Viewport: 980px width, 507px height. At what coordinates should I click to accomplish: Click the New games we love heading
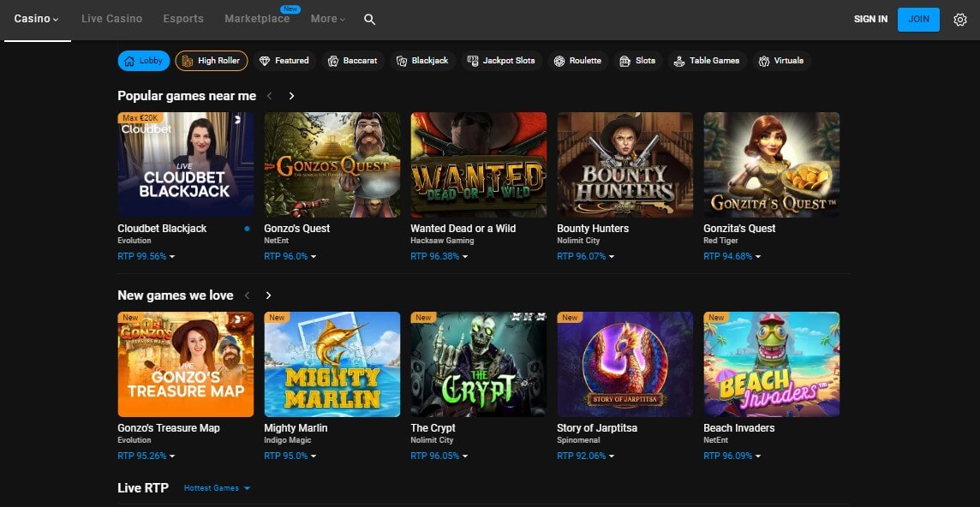[176, 295]
